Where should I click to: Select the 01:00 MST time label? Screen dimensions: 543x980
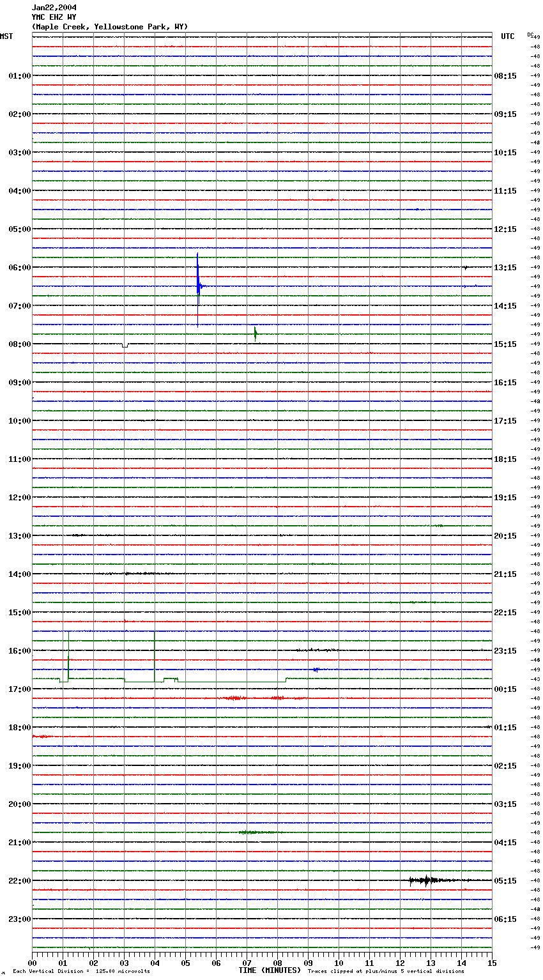click(20, 76)
